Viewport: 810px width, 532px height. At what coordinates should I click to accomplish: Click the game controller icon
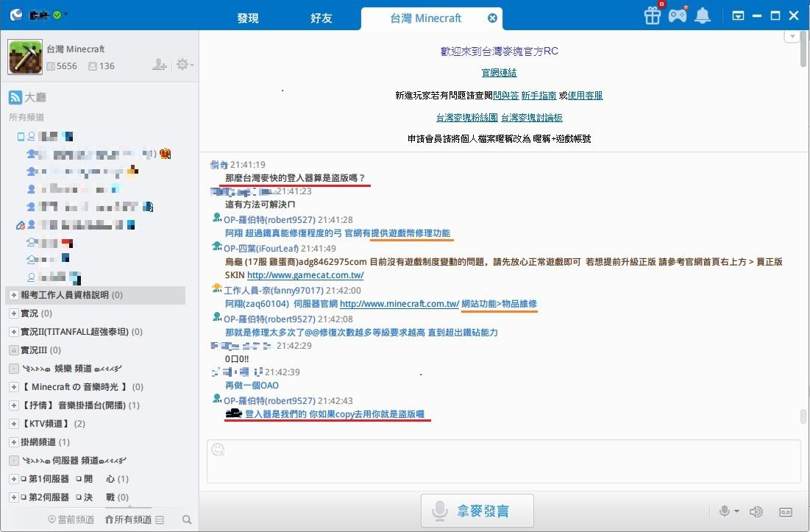tap(677, 15)
